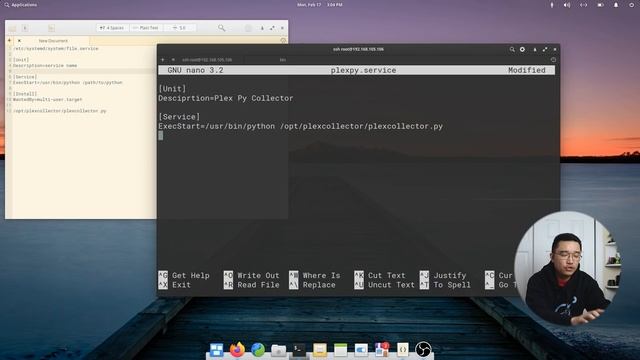
Task: Click the Write Out shortcut in nano
Action: click(252, 276)
